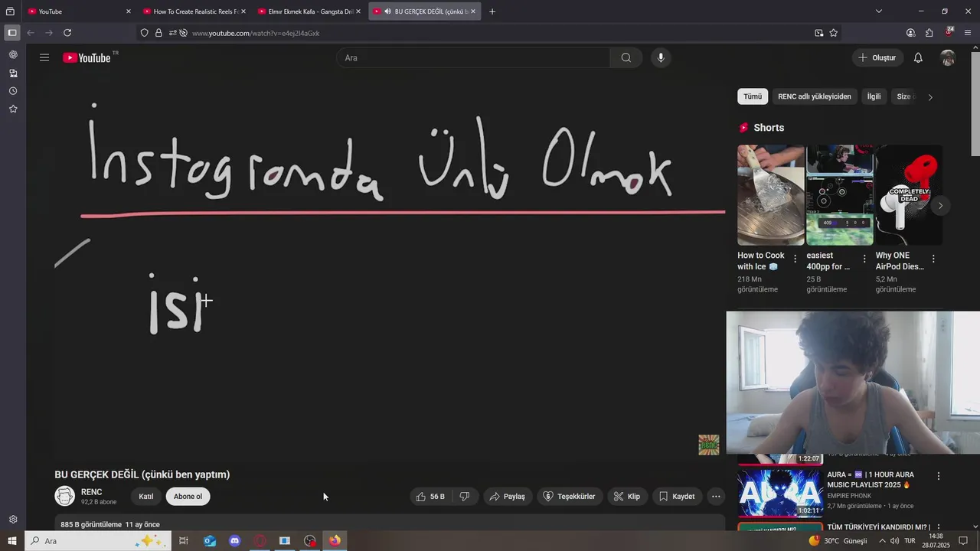The image size is (980, 551).
Task: Start voice search with the microphone icon
Action: [661, 57]
